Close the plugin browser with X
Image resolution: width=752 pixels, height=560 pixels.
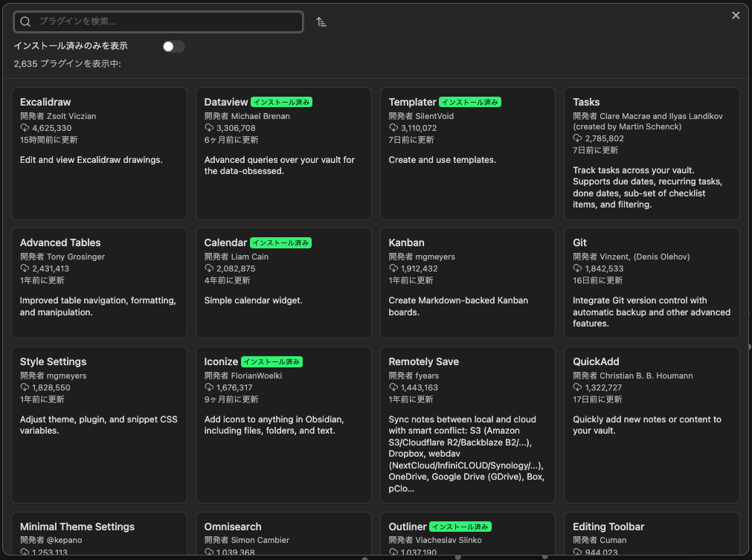(x=736, y=16)
